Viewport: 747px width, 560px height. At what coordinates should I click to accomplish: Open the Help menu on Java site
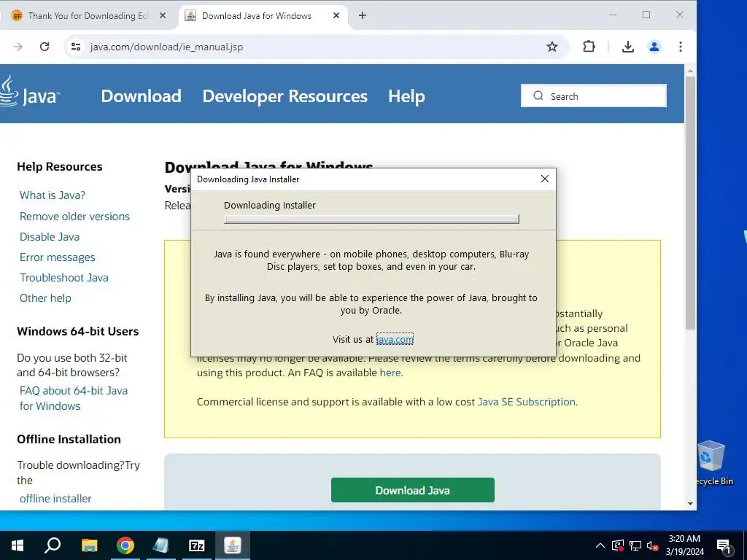[x=406, y=96]
